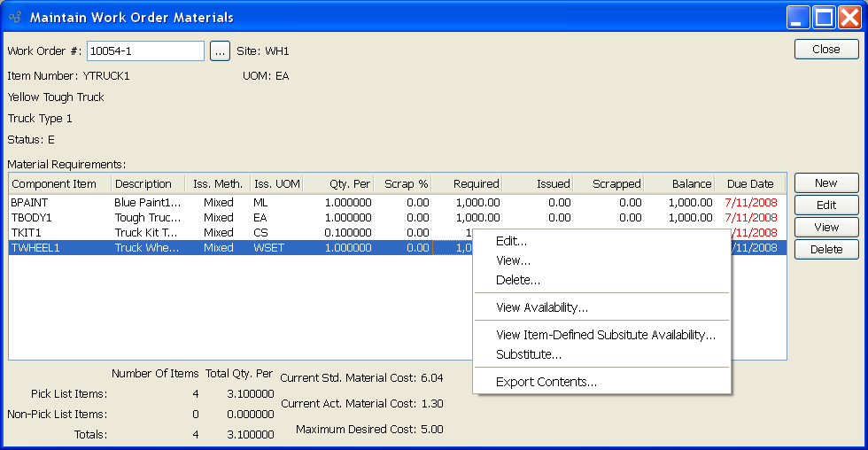This screenshot has width=868, height=450.
Task: Select Delete... in the context menu
Action: [x=518, y=280]
